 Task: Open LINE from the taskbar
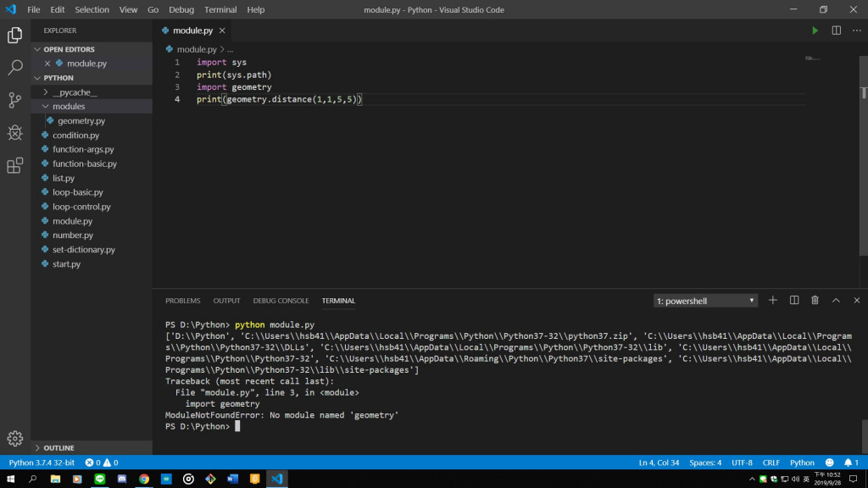100,479
